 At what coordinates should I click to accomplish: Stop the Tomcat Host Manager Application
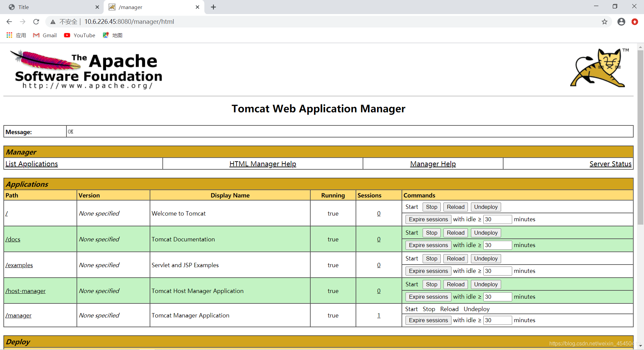click(431, 285)
